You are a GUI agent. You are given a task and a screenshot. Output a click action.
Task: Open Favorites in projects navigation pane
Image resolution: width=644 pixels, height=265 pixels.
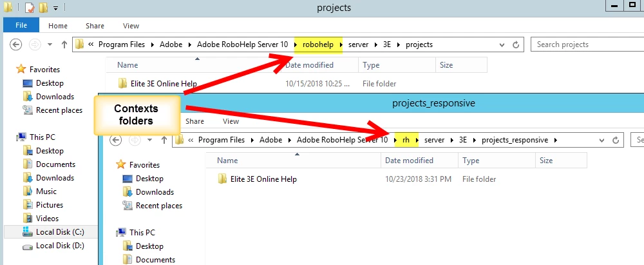[38, 70]
